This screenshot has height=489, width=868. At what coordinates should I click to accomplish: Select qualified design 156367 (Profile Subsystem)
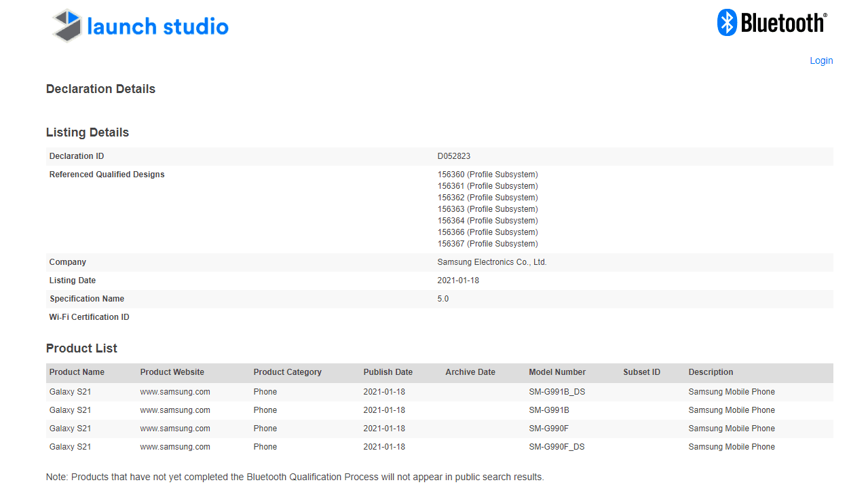point(488,244)
